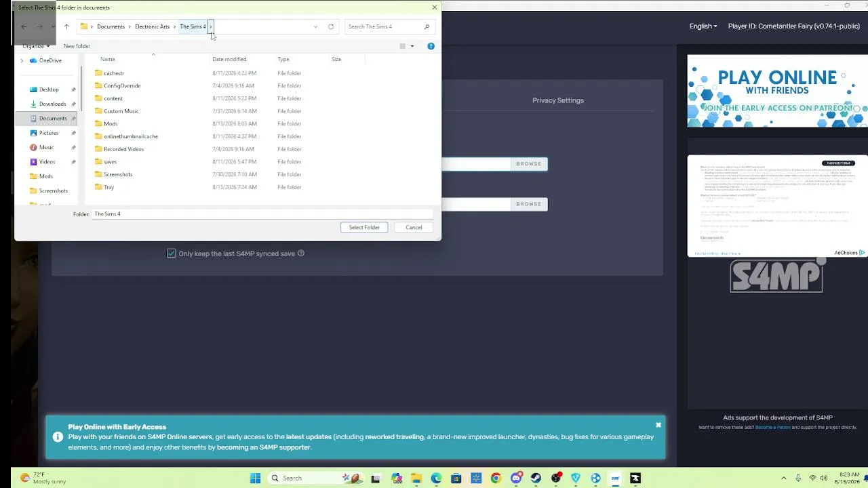Toggle Only keep the last S4MP synced save
868x488 pixels.
pyautogui.click(x=172, y=253)
